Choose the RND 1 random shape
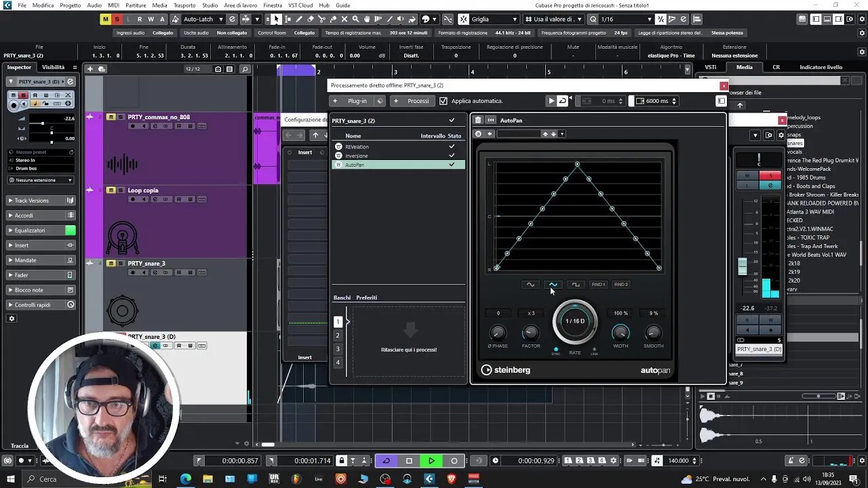 598,285
